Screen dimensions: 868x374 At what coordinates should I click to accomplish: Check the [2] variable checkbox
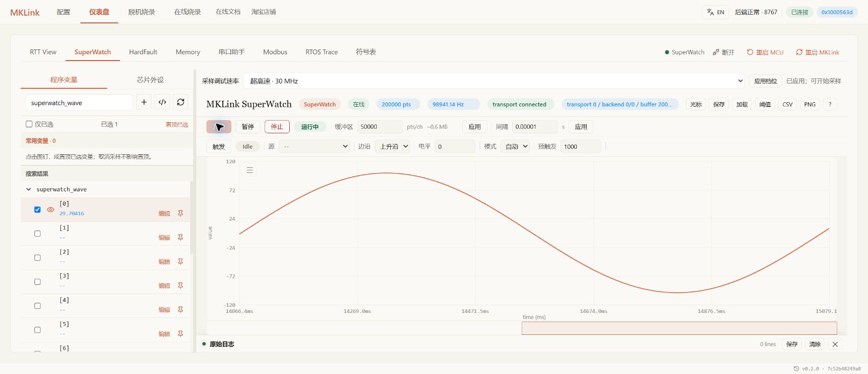(37, 258)
